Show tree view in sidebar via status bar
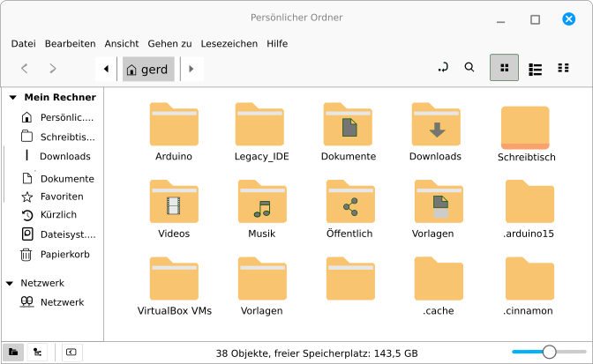 (37, 353)
